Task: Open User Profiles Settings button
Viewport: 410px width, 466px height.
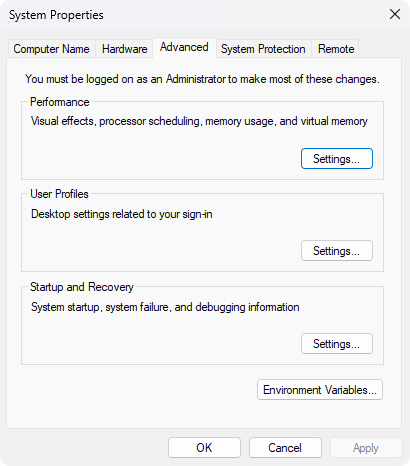Action: coord(337,251)
